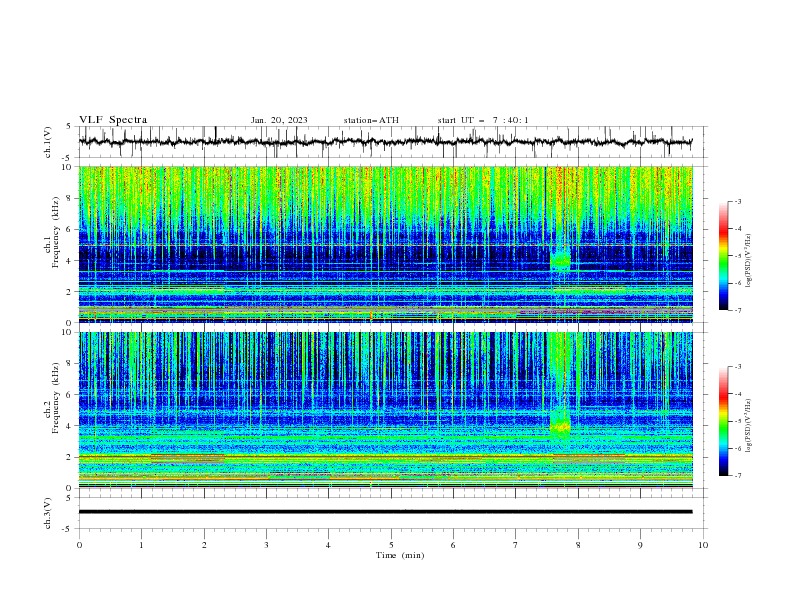Click the "8" tick on time axis
The height and width of the screenshot is (612, 792).
click(x=578, y=545)
